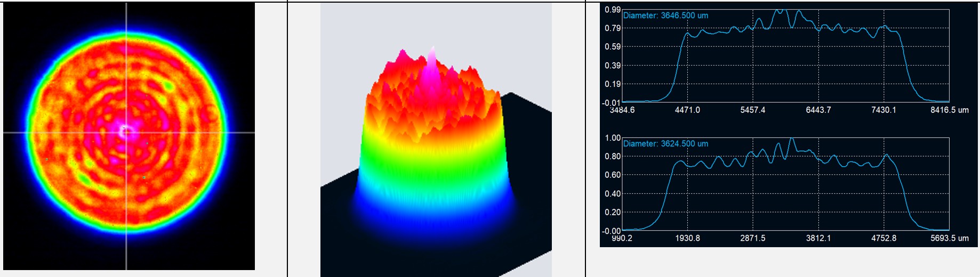Screen dimensions: 980x277
Task: Click the 4752.8 tick on the lower profile axis
Action: [883, 238]
